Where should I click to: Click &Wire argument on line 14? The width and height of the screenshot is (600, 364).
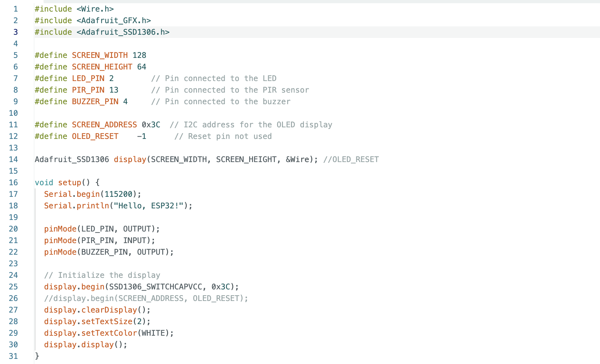coord(297,159)
